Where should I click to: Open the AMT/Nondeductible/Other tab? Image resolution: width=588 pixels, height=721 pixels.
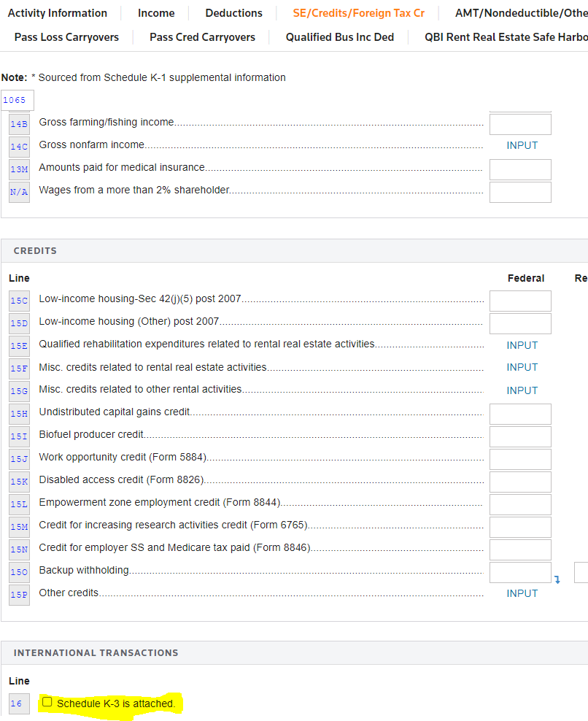coord(522,13)
